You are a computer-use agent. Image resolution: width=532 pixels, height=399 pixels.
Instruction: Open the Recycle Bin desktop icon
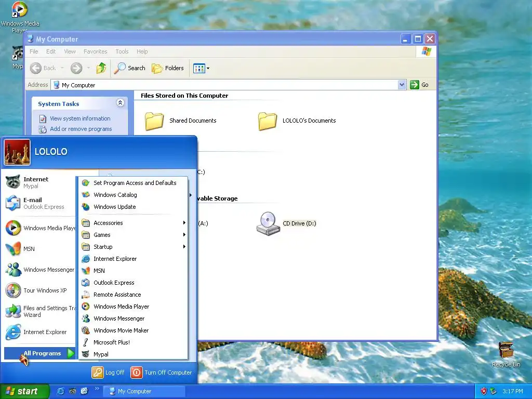click(506, 354)
